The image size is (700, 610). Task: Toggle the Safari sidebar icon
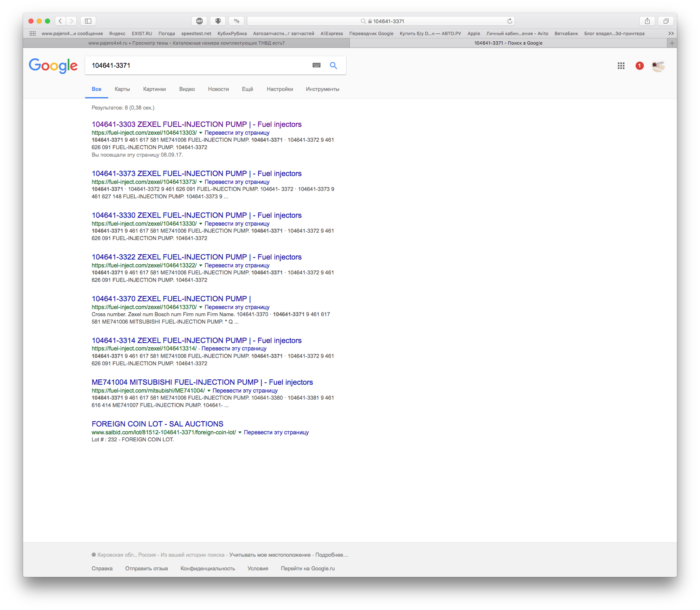click(88, 21)
